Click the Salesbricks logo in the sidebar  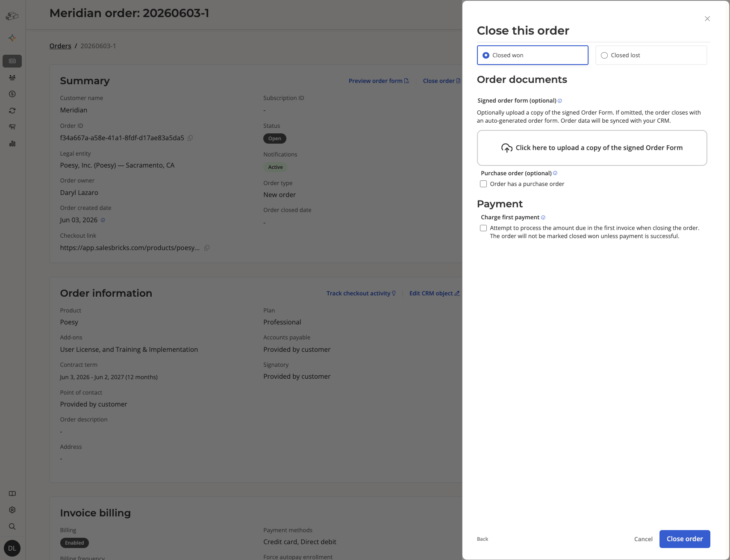tap(12, 16)
